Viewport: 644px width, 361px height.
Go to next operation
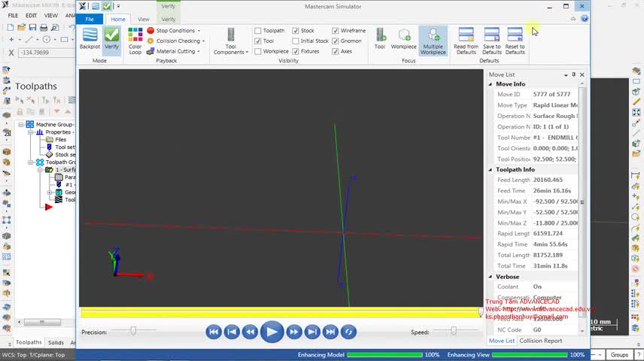pos(312,332)
